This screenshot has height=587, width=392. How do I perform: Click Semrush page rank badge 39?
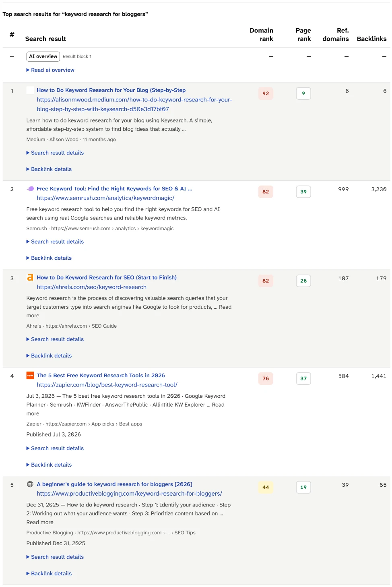click(x=303, y=192)
